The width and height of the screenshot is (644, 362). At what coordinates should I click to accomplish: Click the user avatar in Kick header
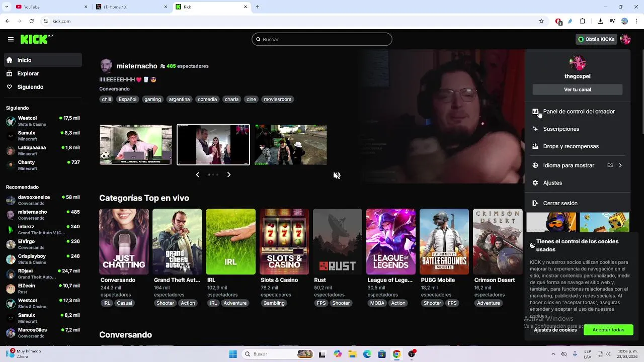(x=625, y=39)
